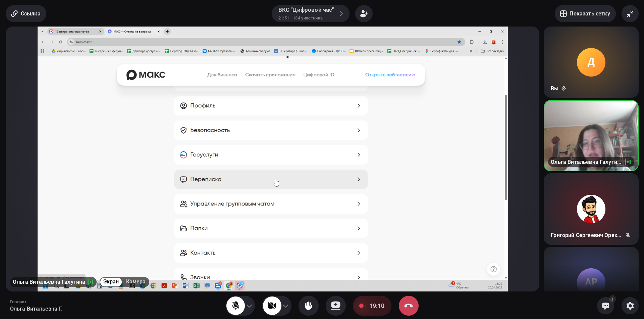Click the help question mark icon

point(493,269)
